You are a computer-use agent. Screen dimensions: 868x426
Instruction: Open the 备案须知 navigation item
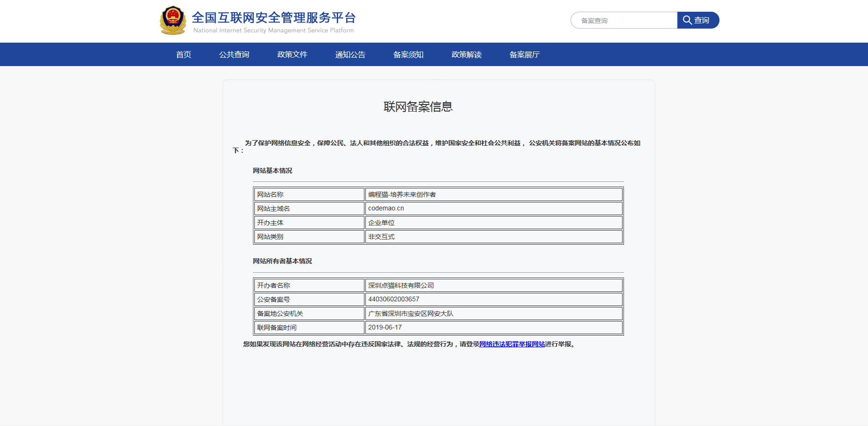tap(408, 54)
